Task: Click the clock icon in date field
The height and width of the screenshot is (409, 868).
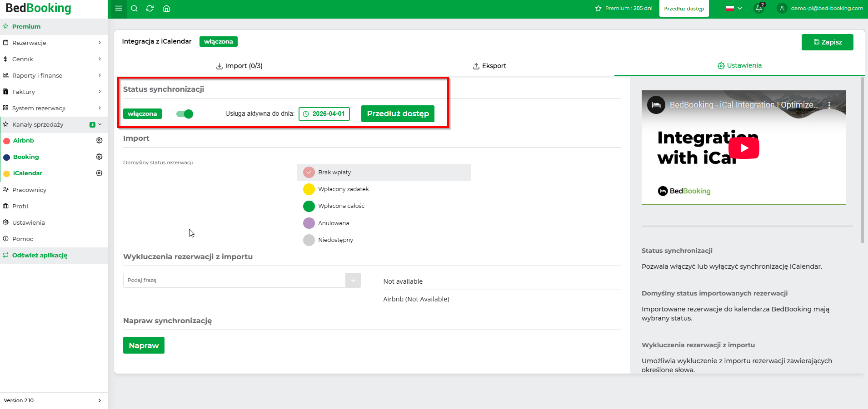Action: click(x=306, y=114)
